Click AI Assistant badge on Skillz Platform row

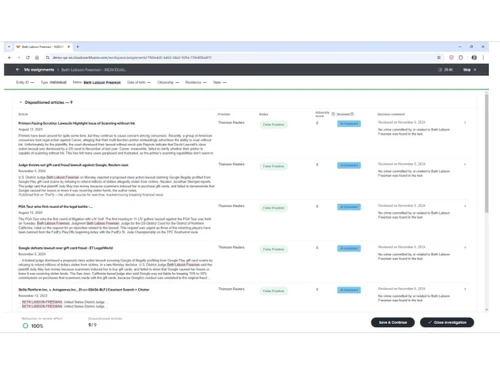coord(349,290)
